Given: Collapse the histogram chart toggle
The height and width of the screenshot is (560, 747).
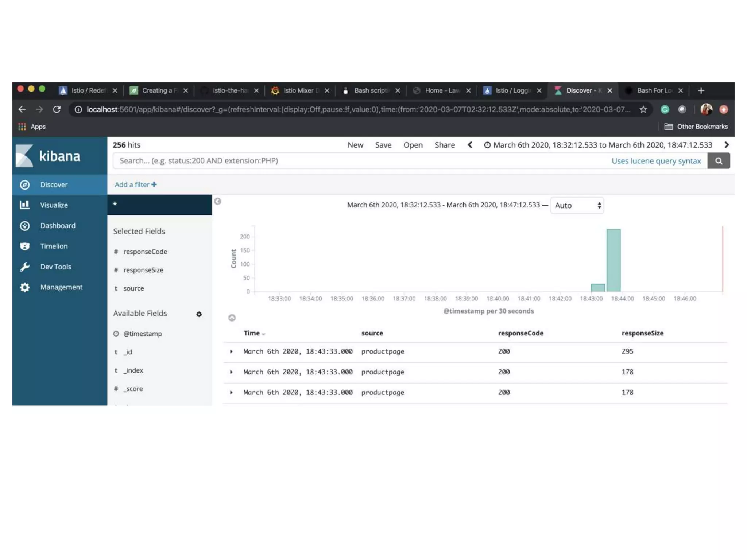Looking at the screenshot, I should 232,318.
